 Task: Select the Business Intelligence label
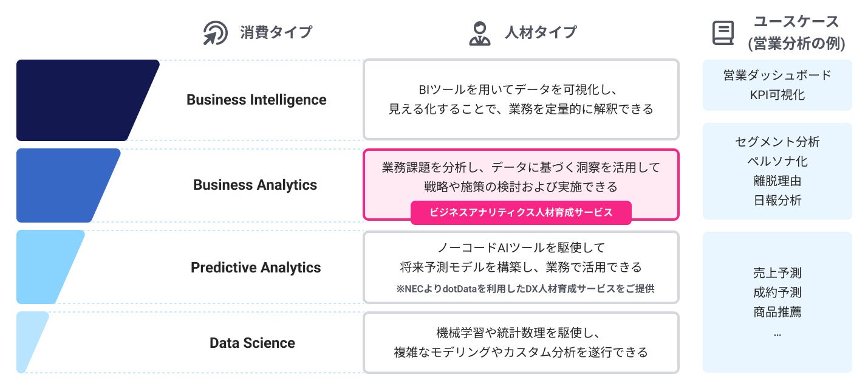[256, 100]
